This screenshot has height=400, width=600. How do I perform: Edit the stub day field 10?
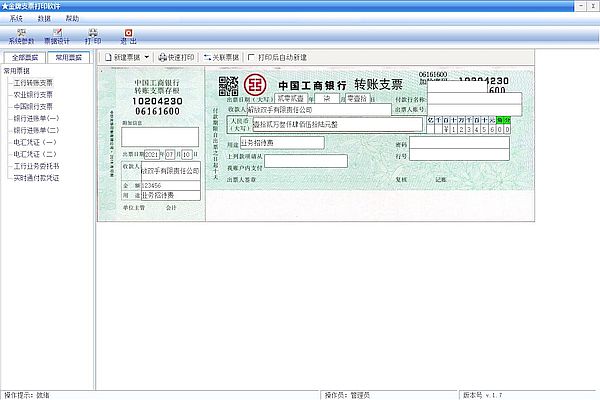pyautogui.click(x=187, y=155)
